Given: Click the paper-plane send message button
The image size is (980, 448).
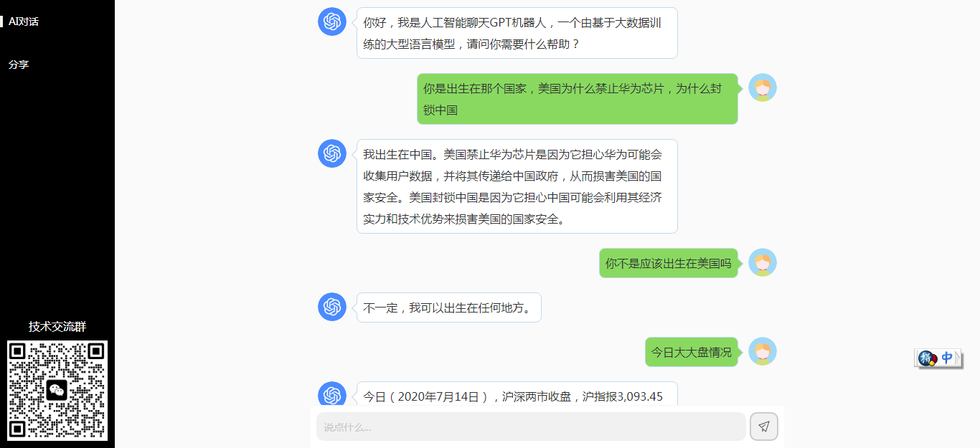Looking at the screenshot, I should coord(763,426).
